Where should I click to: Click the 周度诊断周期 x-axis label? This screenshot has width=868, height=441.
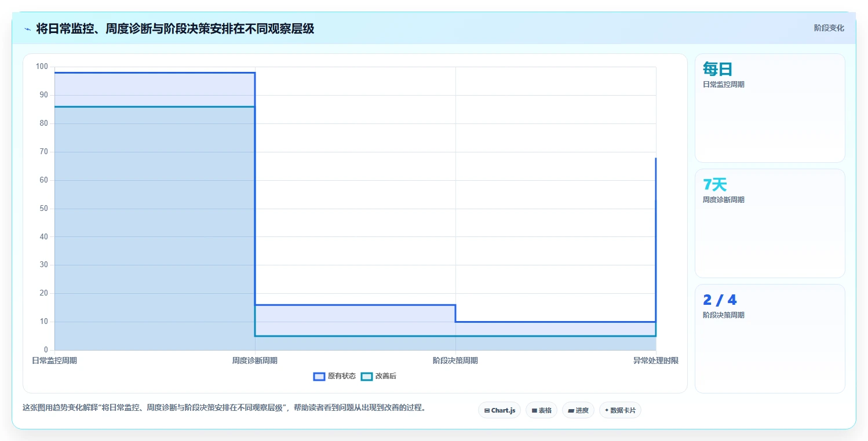pyautogui.click(x=255, y=360)
